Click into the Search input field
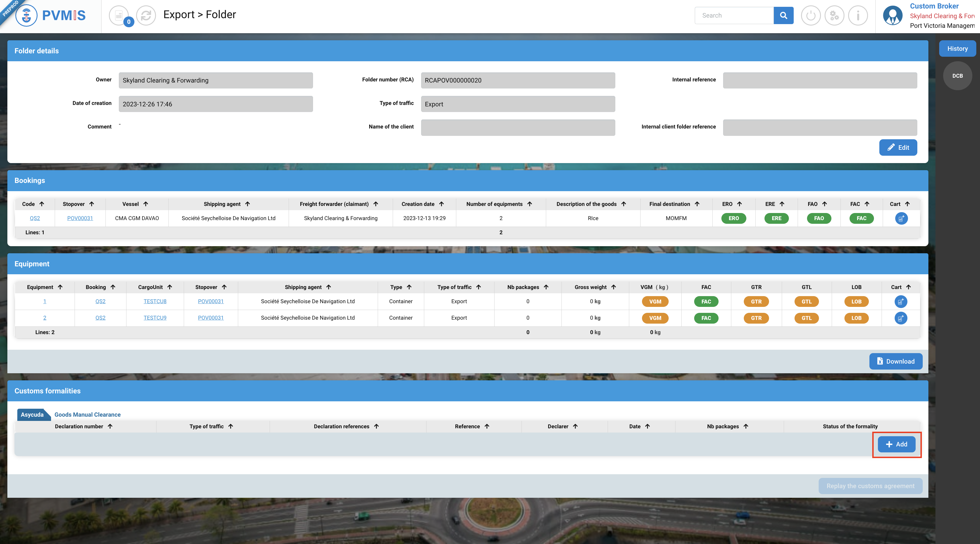Screen dimensions: 980x544 [734, 16]
